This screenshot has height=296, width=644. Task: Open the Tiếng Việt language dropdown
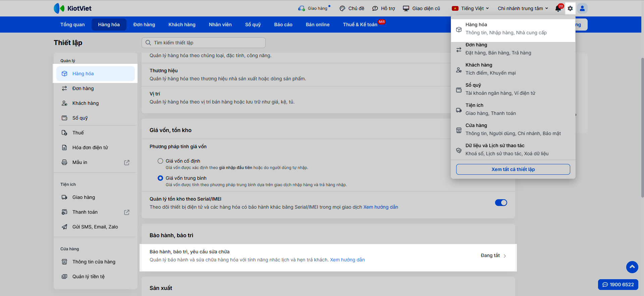pos(470,8)
